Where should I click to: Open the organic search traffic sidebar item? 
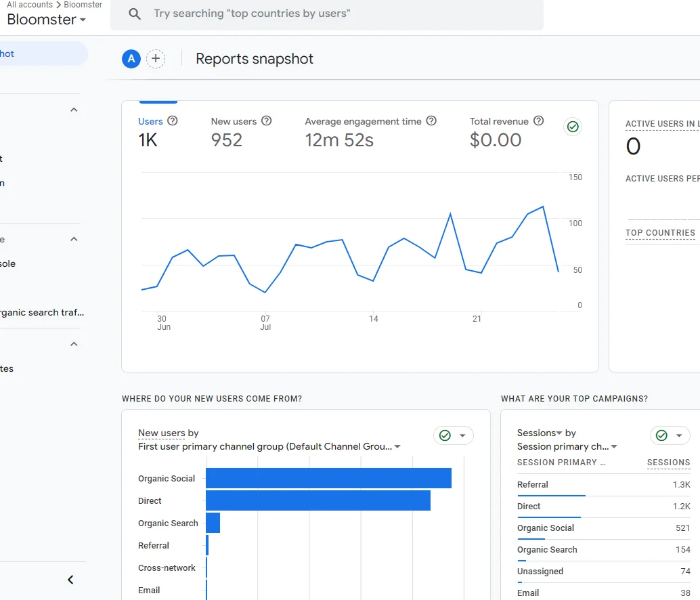point(42,312)
